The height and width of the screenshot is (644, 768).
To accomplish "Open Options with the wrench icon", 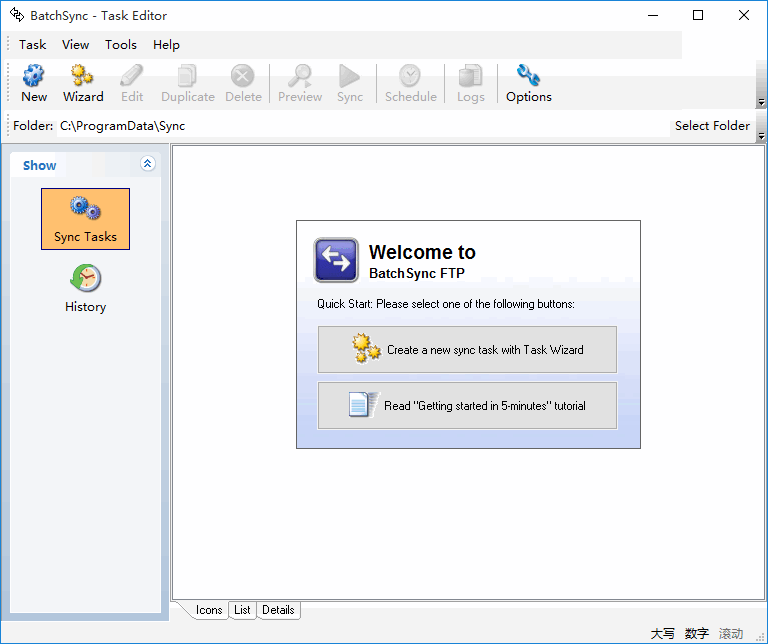I will (528, 83).
